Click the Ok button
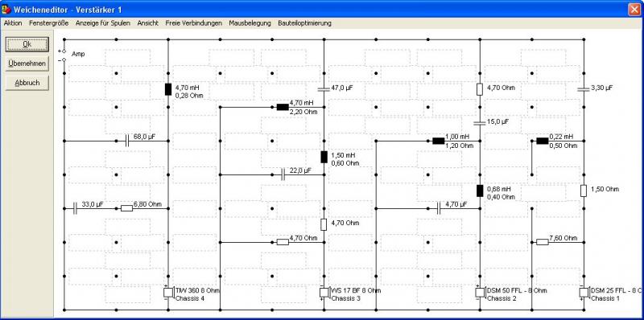Viewport: 644px width, 320px height. 27,44
